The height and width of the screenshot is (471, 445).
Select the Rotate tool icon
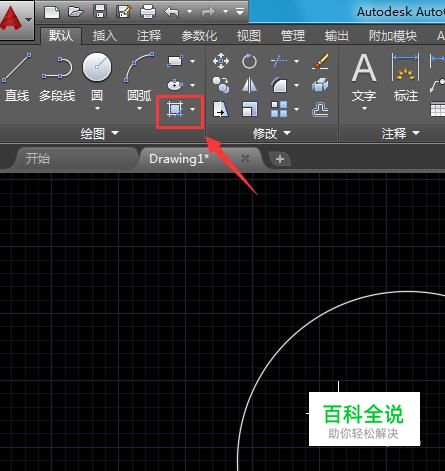click(x=249, y=61)
